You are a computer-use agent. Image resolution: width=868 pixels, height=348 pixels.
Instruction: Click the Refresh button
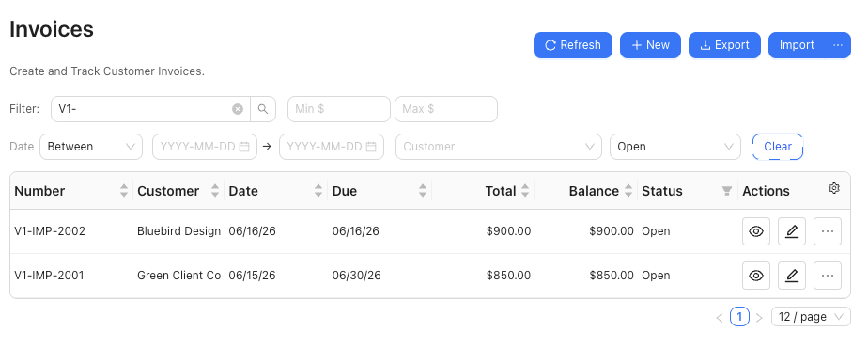573,45
